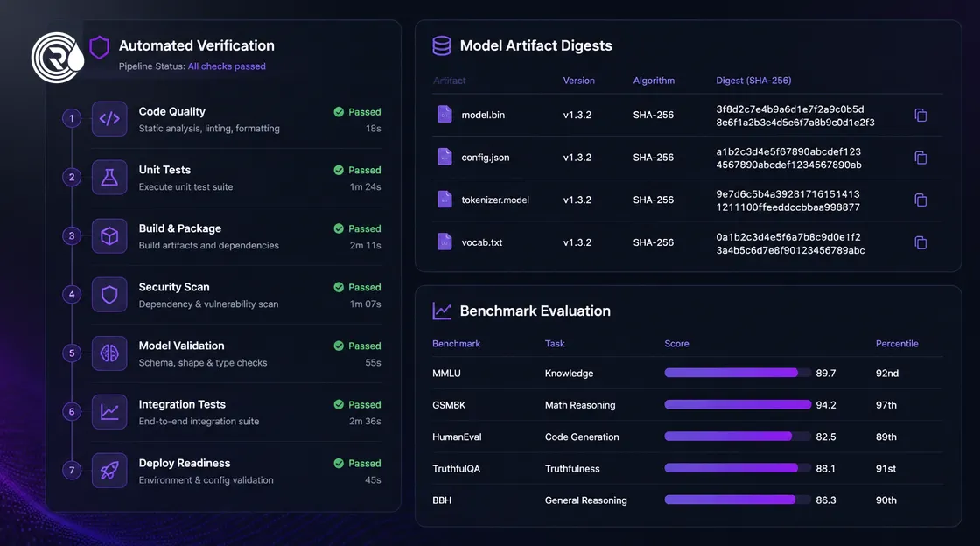This screenshot has width=980, height=546.
Task: Click the Model Validation brain icon
Action: pos(109,353)
